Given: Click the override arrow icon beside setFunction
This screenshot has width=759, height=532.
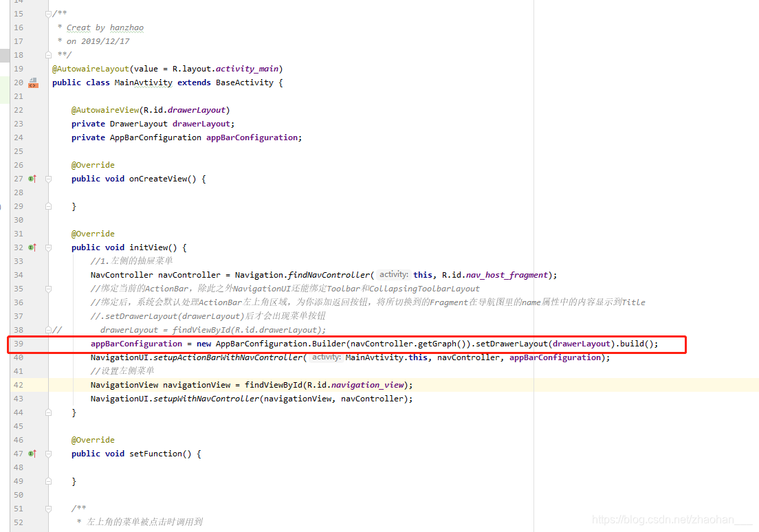Looking at the screenshot, I should coord(32,453).
